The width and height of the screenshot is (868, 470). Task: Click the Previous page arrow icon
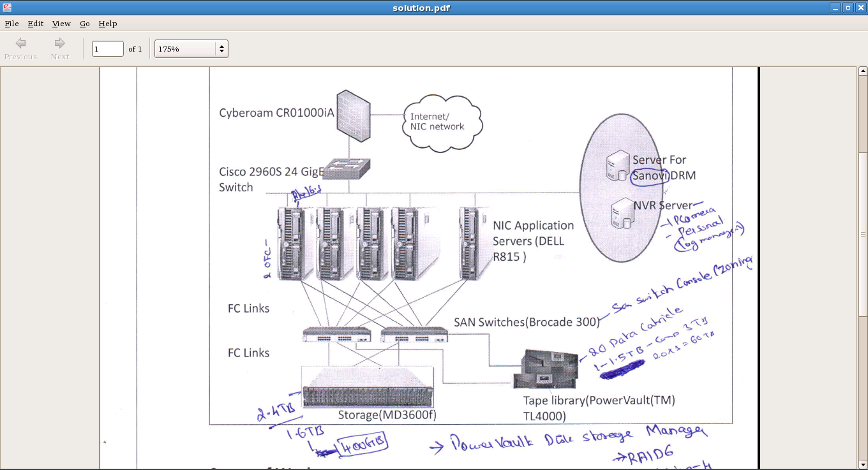(20, 43)
